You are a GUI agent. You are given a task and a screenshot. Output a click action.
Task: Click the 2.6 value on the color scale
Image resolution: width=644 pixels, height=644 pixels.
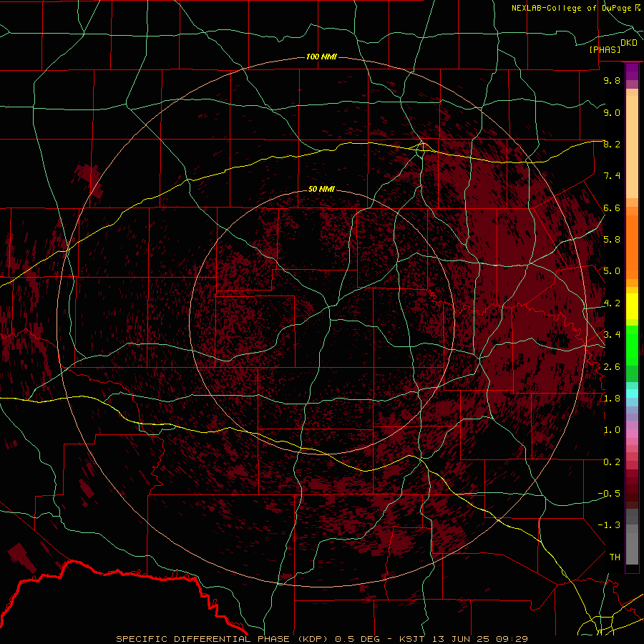point(612,367)
